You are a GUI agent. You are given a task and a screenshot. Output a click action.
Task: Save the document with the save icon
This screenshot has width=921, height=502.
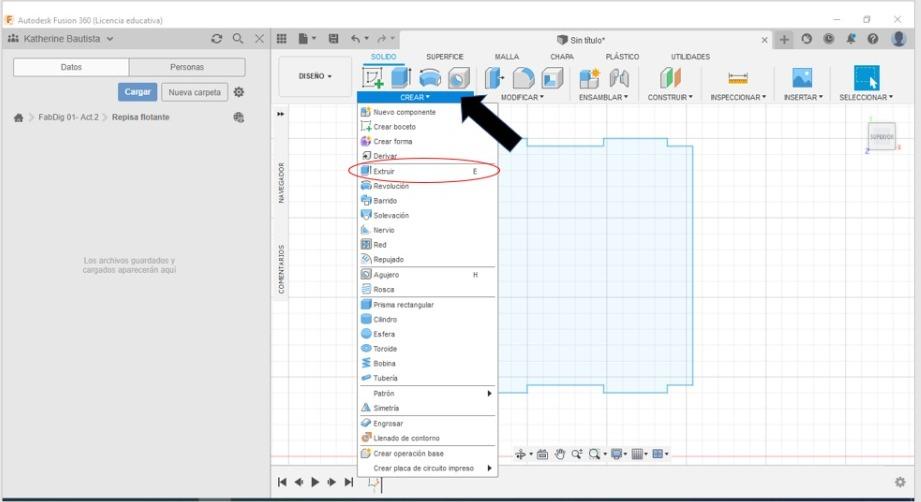click(333, 39)
